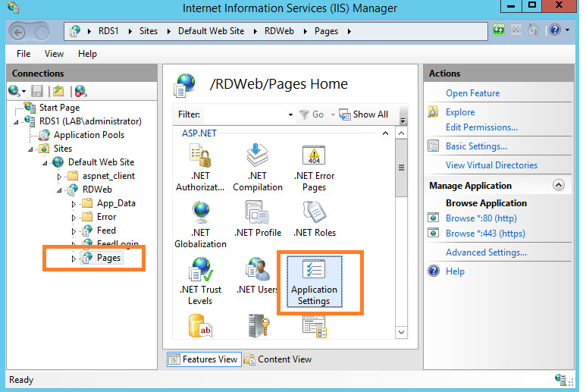586x392 pixels.
Task: Expand the aspnet_client tree node
Action: pos(59,177)
